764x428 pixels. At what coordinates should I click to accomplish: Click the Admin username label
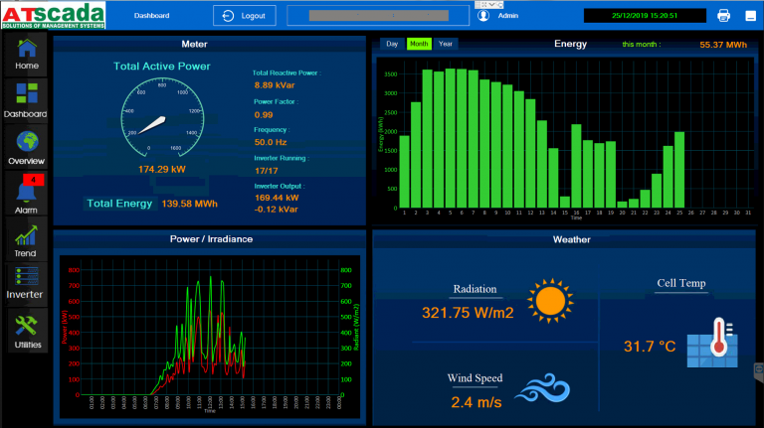point(508,16)
